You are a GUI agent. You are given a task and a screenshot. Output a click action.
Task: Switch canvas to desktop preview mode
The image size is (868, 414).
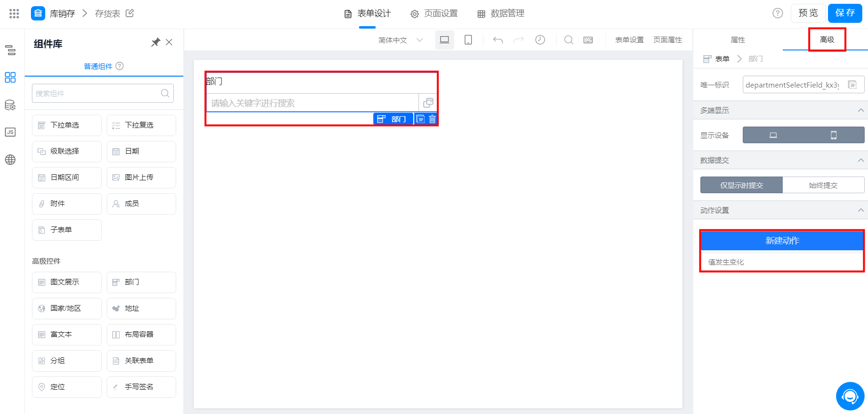(x=445, y=40)
